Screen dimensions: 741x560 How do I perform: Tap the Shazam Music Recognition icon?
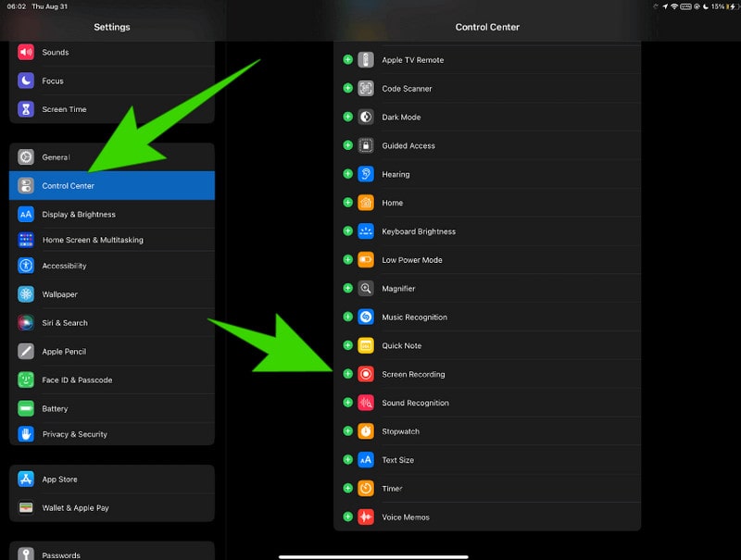[366, 317]
